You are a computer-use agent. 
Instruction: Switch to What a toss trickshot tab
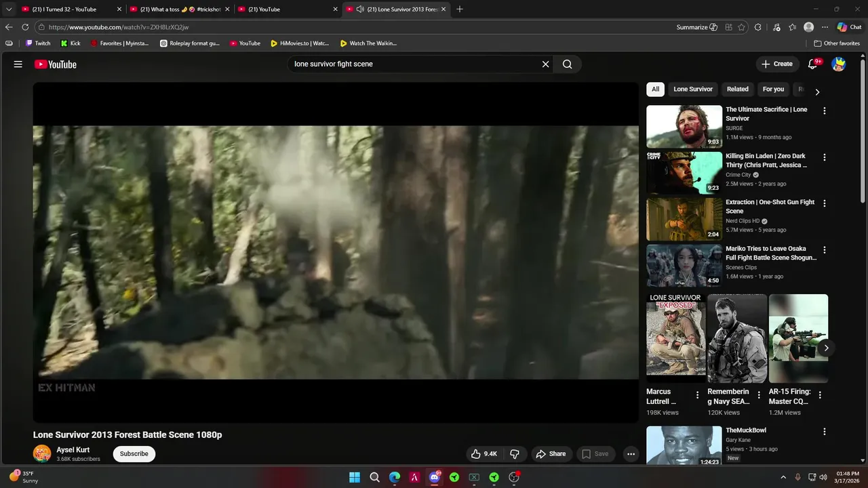click(180, 9)
